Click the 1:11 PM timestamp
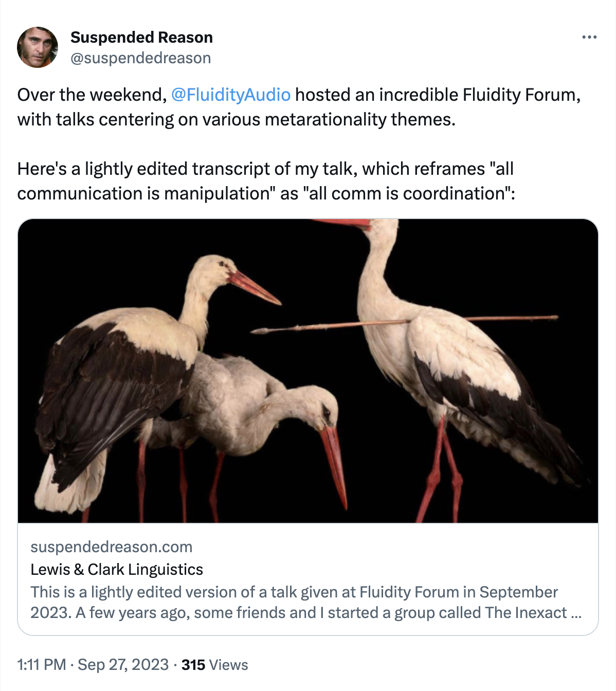 pyautogui.click(x=42, y=665)
